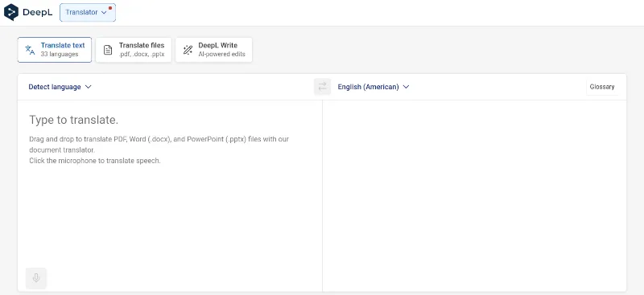Click the microphone icon to translate speech

(36, 278)
